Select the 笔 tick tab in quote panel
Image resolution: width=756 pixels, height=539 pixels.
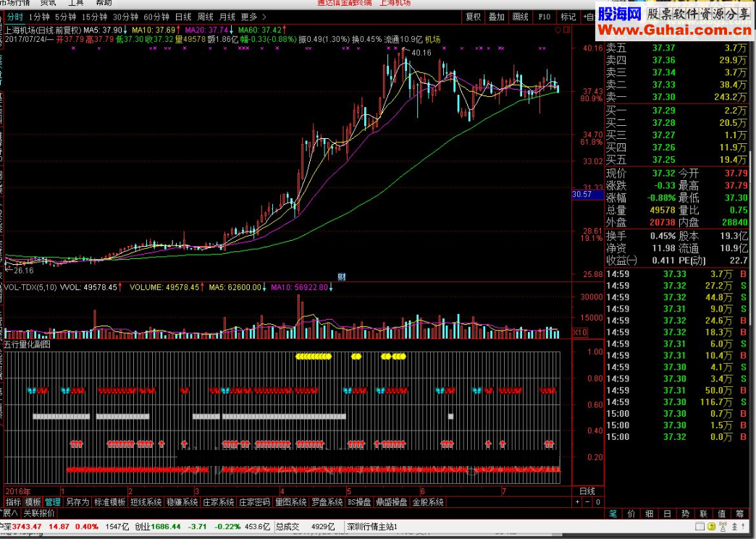[613, 514]
